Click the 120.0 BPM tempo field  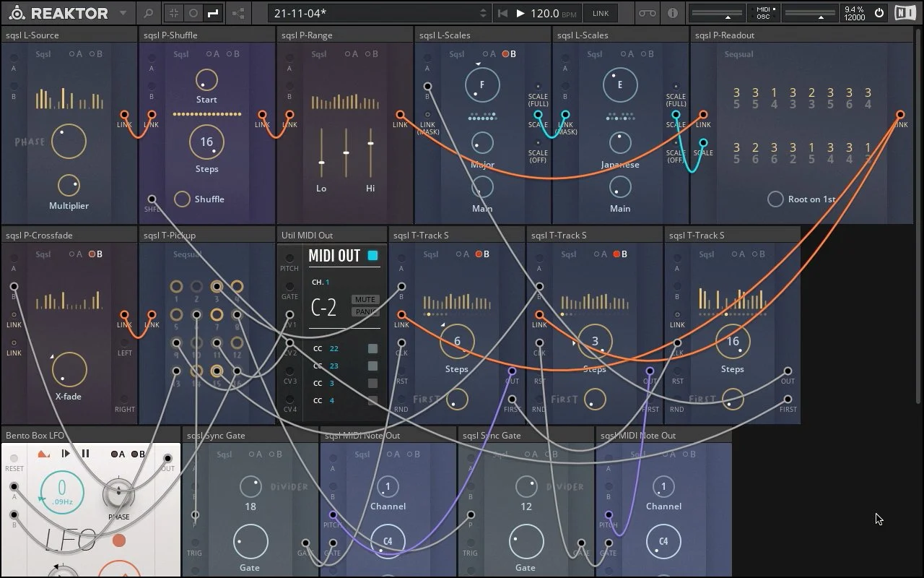[x=554, y=13]
